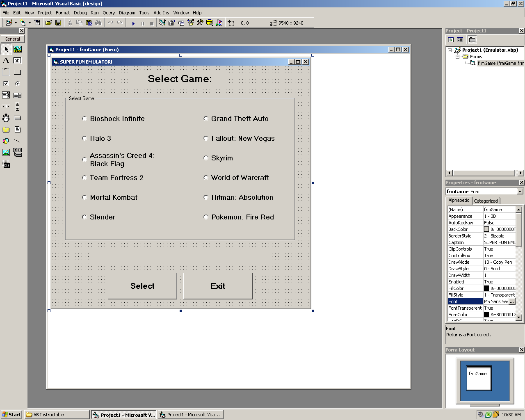
Task: Open the Debug menu
Action: [80, 13]
